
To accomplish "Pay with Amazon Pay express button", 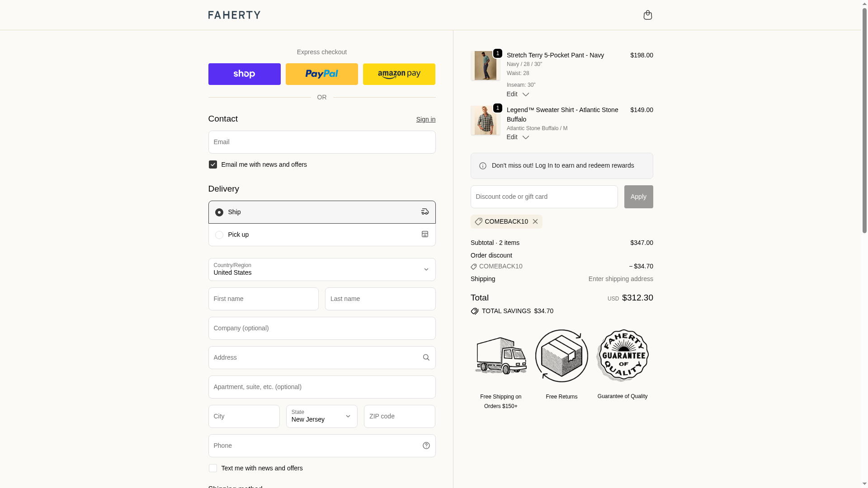I will pos(399,74).
